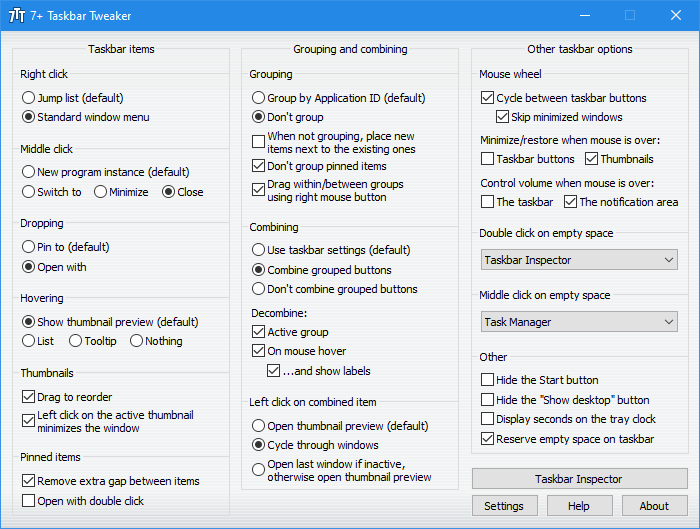Pick Tooltip hovering option
Viewport: 700px width, 529px height.
point(77,341)
